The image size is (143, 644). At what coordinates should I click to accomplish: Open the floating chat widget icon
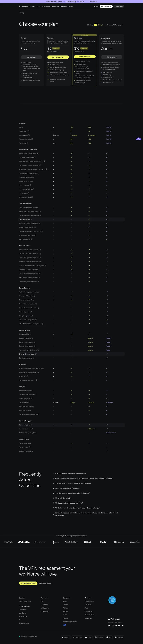click(x=139, y=139)
